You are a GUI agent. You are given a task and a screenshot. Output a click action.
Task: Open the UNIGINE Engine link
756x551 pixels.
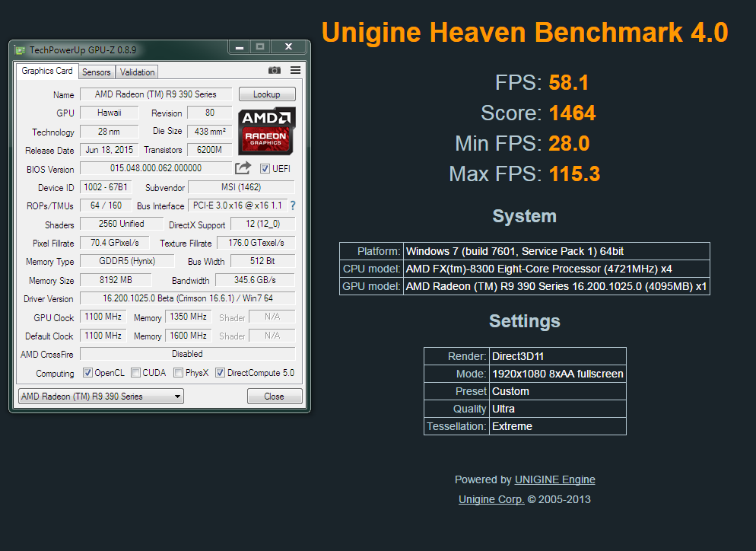click(555, 479)
